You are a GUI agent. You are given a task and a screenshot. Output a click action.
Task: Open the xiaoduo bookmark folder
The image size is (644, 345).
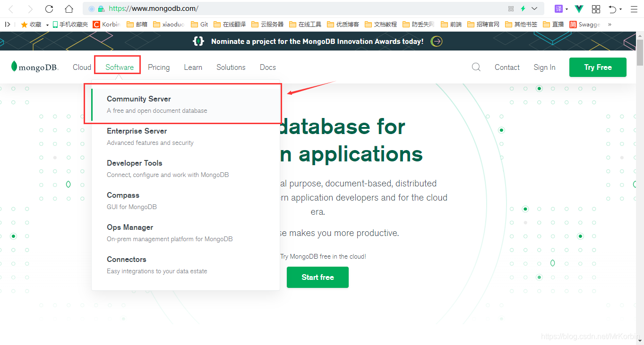[169, 24]
